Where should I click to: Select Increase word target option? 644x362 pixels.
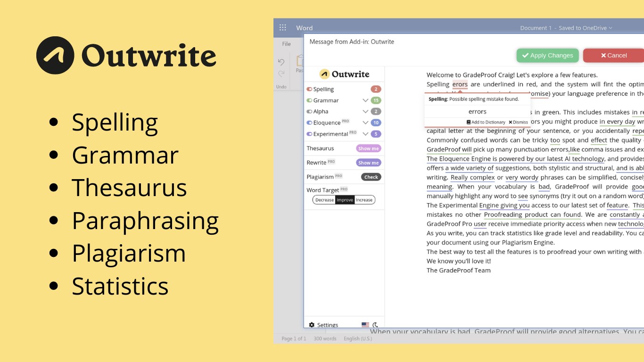[x=364, y=200]
